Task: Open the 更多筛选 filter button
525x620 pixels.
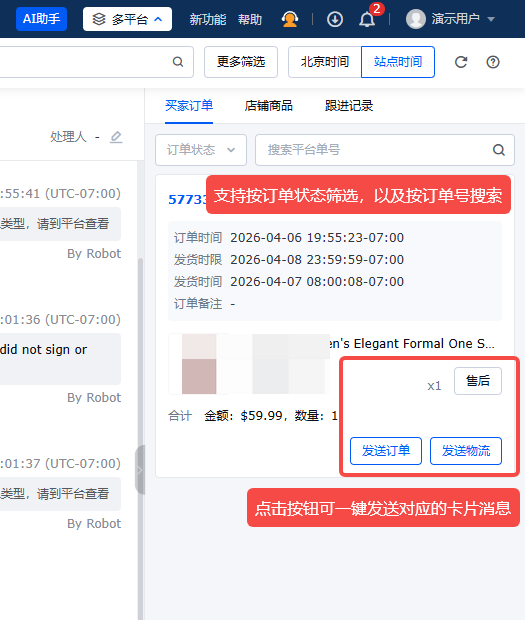Action: (x=241, y=62)
